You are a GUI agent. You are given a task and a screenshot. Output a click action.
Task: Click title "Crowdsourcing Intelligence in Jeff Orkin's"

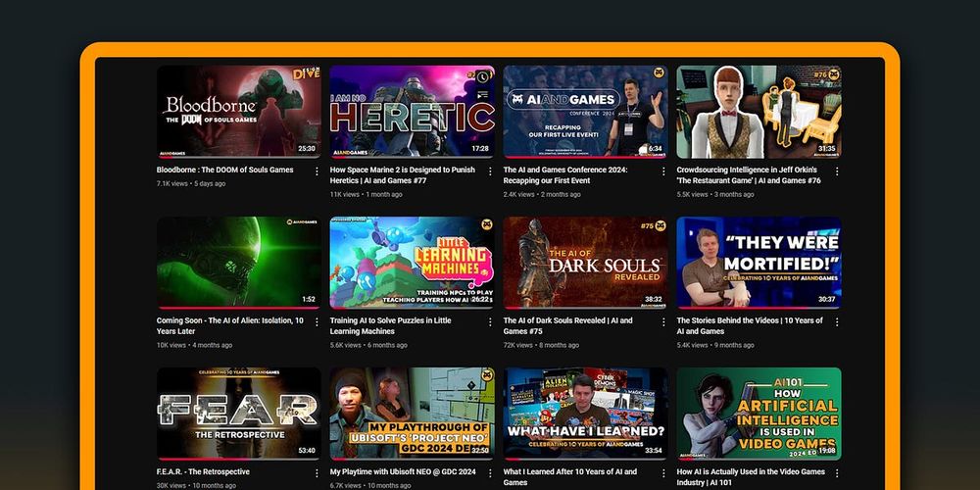click(749, 175)
